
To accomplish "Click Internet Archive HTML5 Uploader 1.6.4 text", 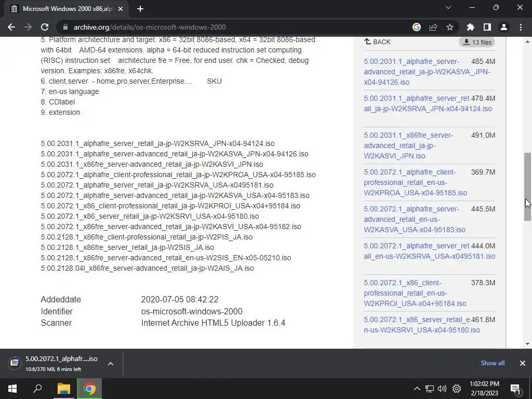I will (213, 323).
